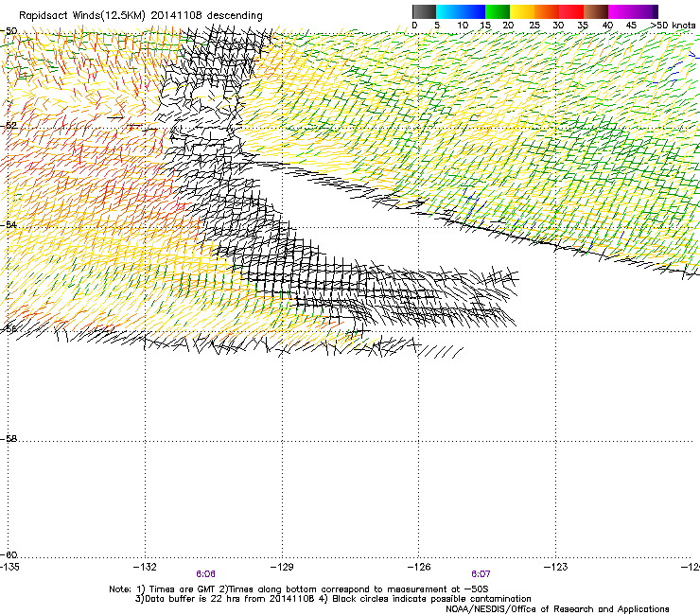Viewport: 700px width, 615px height.
Task: Click the NOAA/NESDIS credit text
Action: [x=557, y=609]
